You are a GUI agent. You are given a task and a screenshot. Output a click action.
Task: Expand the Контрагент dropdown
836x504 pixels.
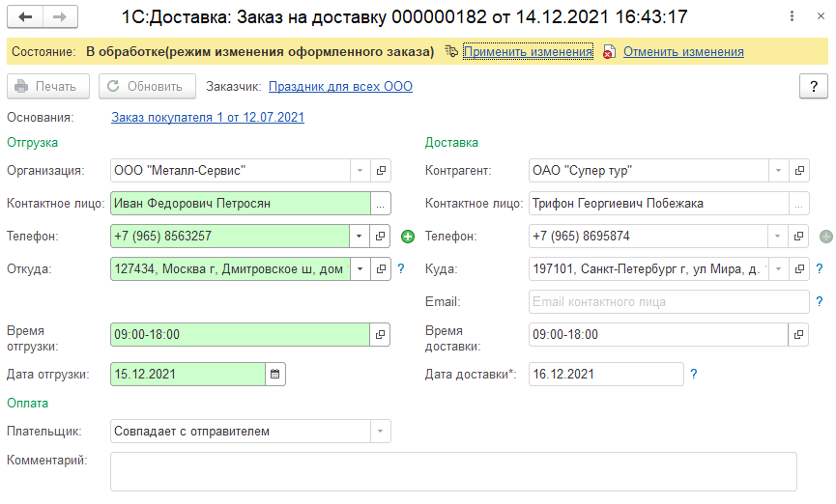click(x=778, y=171)
